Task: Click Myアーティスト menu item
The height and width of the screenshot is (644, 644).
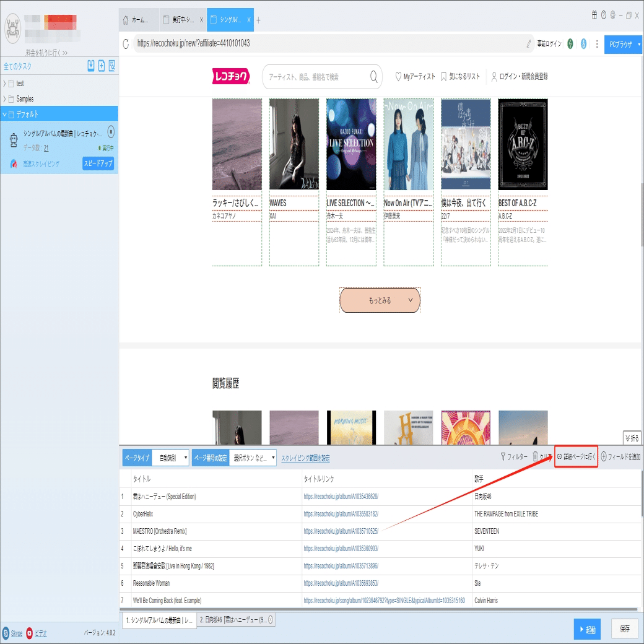Action: (x=415, y=77)
